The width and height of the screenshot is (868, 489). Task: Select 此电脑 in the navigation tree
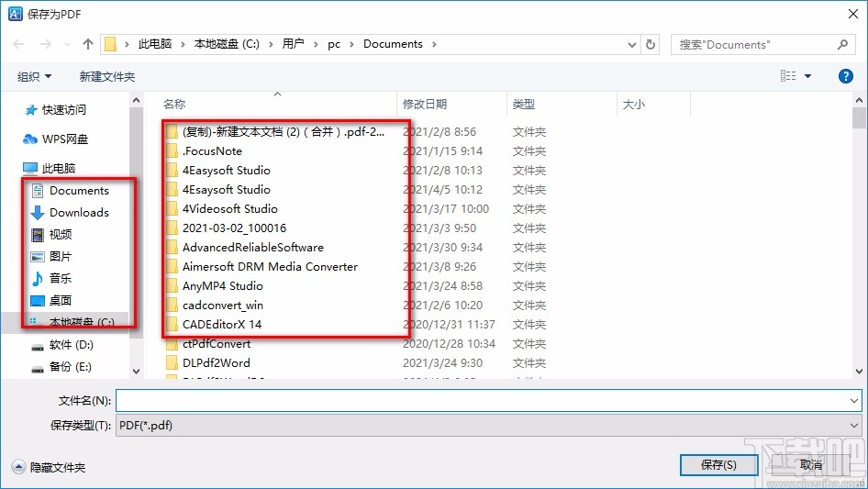pos(49,168)
